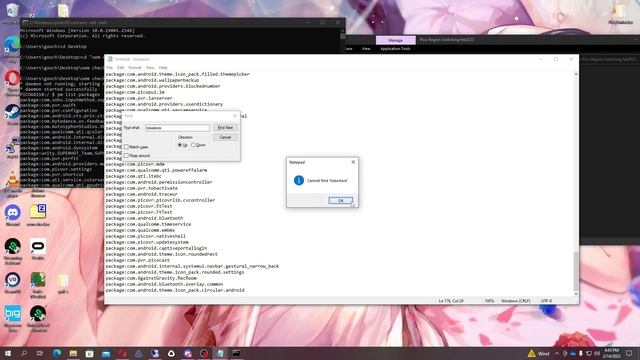Select the Up direction radio button
Viewport: 640px width, 360px height.
coord(180,145)
